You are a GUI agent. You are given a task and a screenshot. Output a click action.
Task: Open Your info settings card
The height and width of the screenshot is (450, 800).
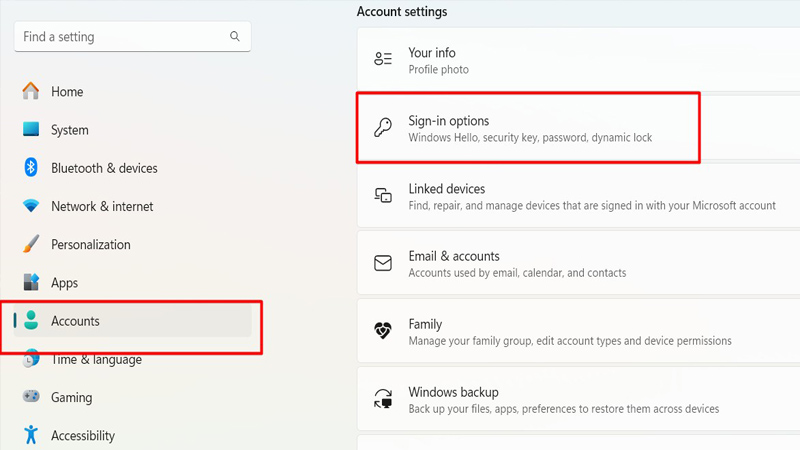click(579, 59)
